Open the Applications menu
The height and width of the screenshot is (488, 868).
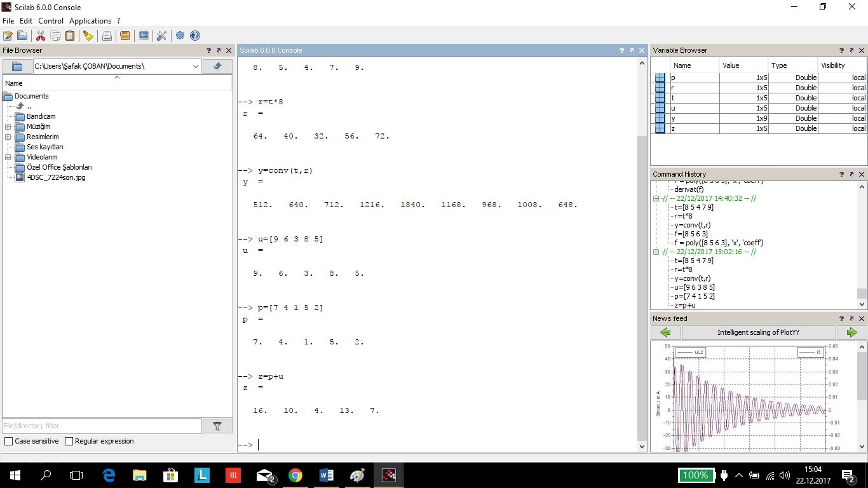(90, 21)
